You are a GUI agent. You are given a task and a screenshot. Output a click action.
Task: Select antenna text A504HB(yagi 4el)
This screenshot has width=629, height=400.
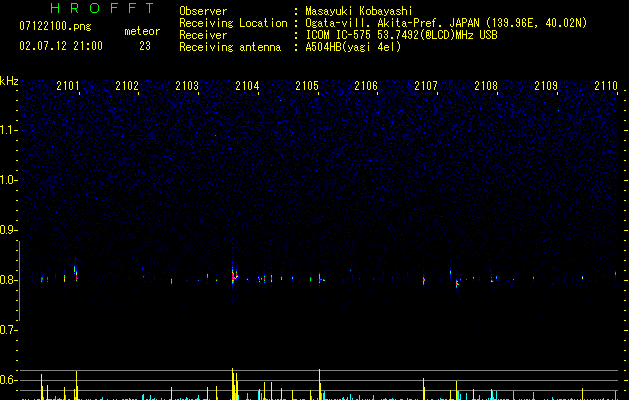[353, 47]
